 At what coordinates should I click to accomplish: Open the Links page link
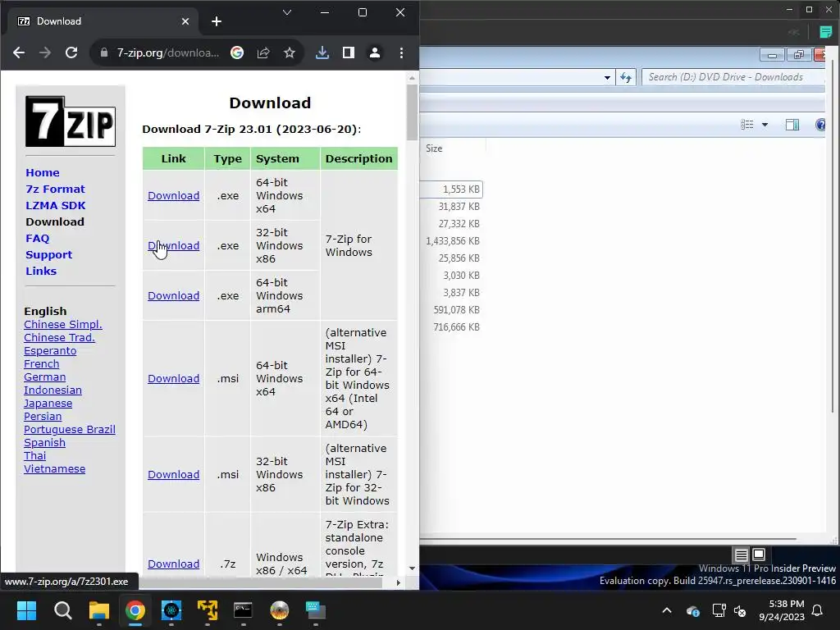pyautogui.click(x=41, y=271)
